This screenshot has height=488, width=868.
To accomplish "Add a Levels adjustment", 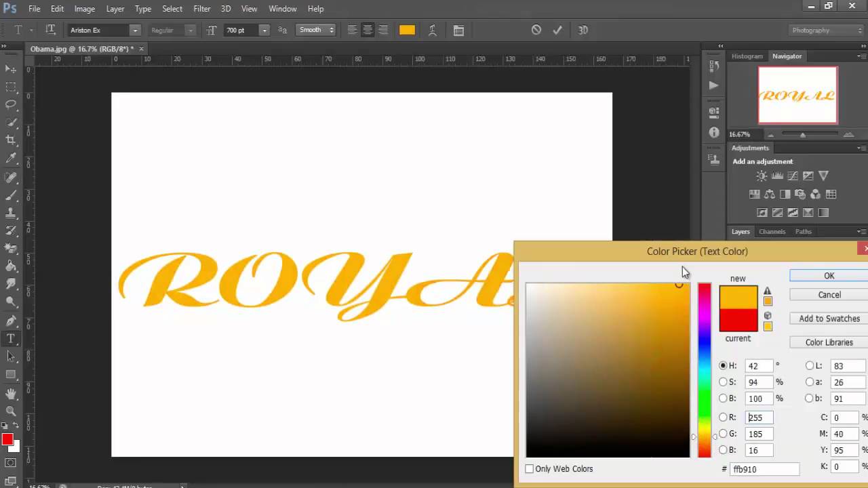I will click(x=777, y=176).
